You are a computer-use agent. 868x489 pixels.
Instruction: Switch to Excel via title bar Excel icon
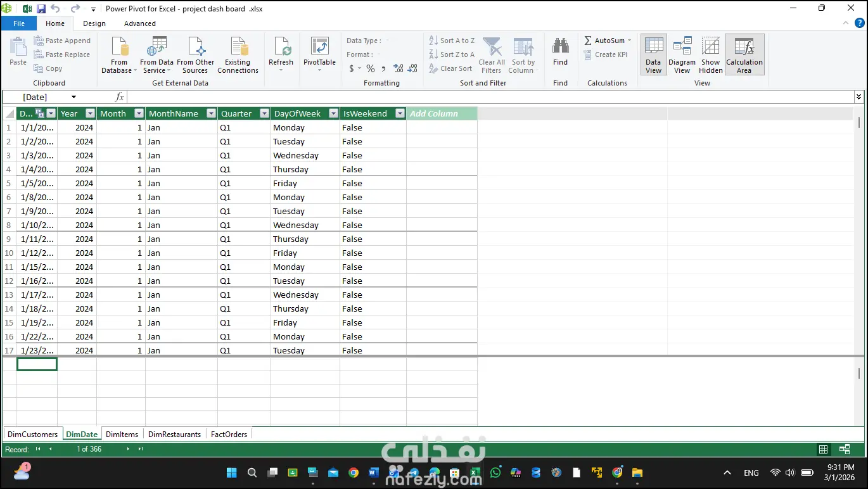pos(27,9)
